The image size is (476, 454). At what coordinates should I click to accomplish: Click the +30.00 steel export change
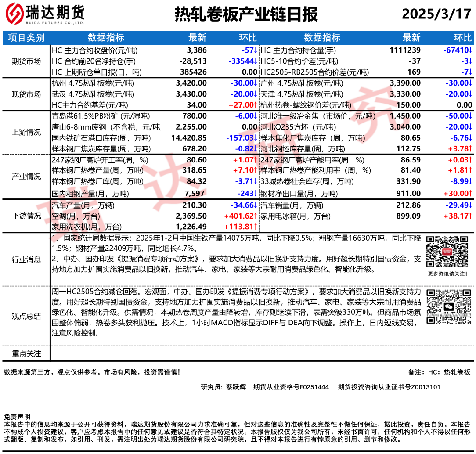click(x=458, y=193)
